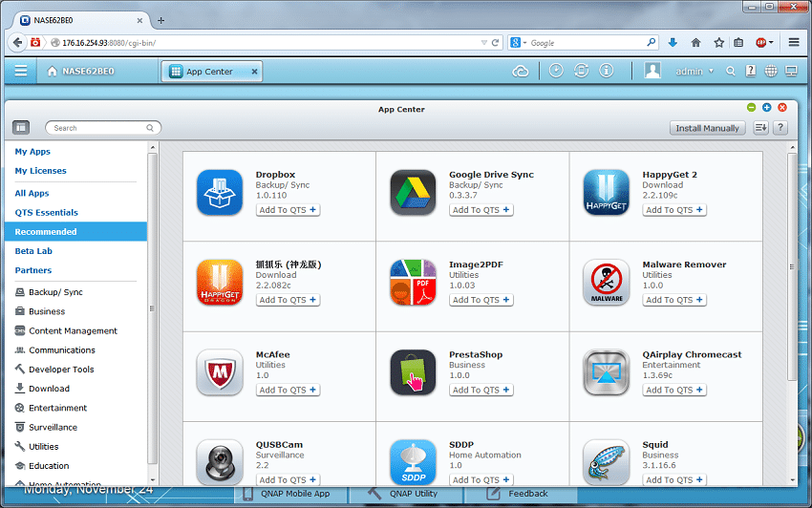The height and width of the screenshot is (508, 812).
Task: Open new browser tab plus button
Action: pyautogui.click(x=161, y=20)
